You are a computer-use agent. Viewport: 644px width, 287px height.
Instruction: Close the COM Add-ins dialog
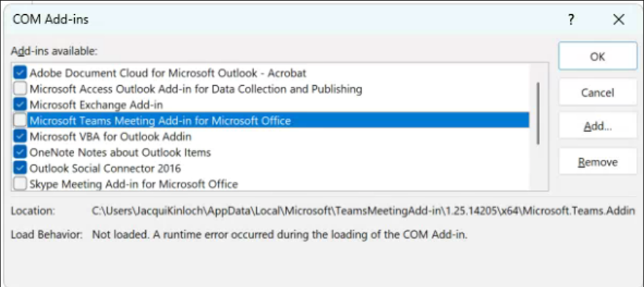[619, 20]
